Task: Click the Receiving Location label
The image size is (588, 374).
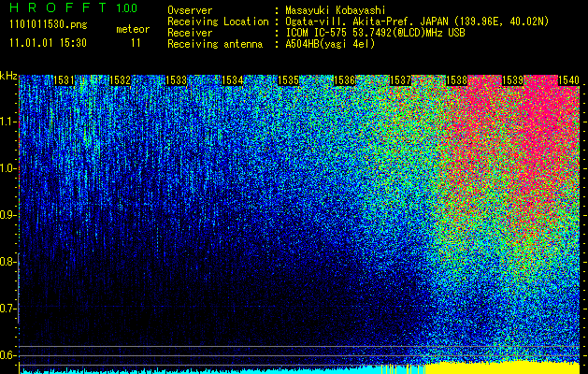Action: (x=218, y=22)
